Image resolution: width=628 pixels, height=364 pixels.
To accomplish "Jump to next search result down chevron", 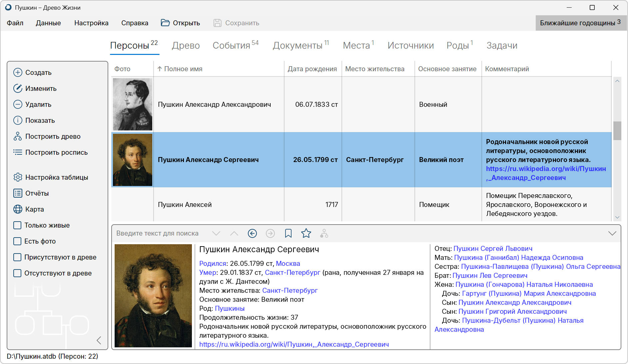I will (x=216, y=234).
